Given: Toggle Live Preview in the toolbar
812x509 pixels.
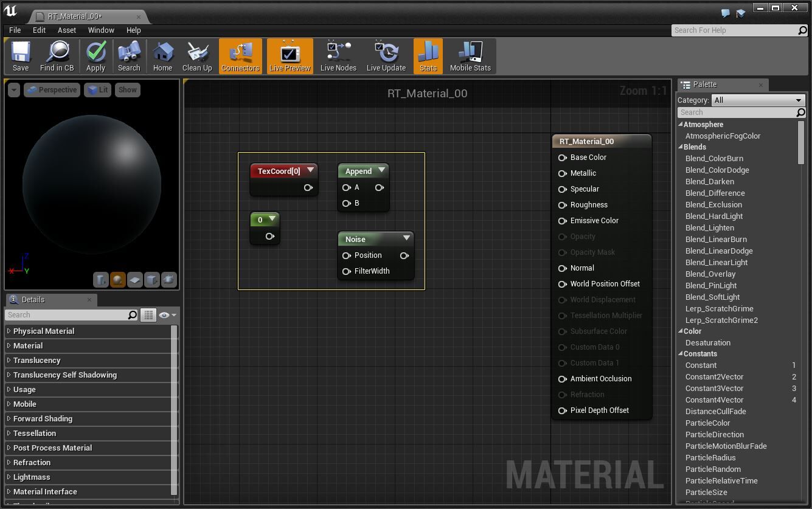Looking at the screenshot, I should click(x=290, y=56).
